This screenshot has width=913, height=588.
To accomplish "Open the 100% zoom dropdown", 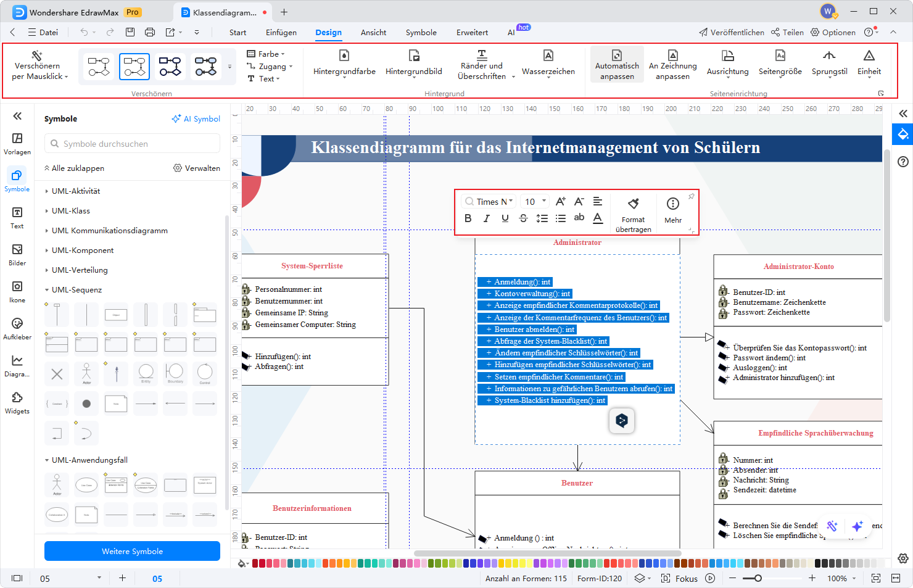I will pyautogui.click(x=841, y=578).
